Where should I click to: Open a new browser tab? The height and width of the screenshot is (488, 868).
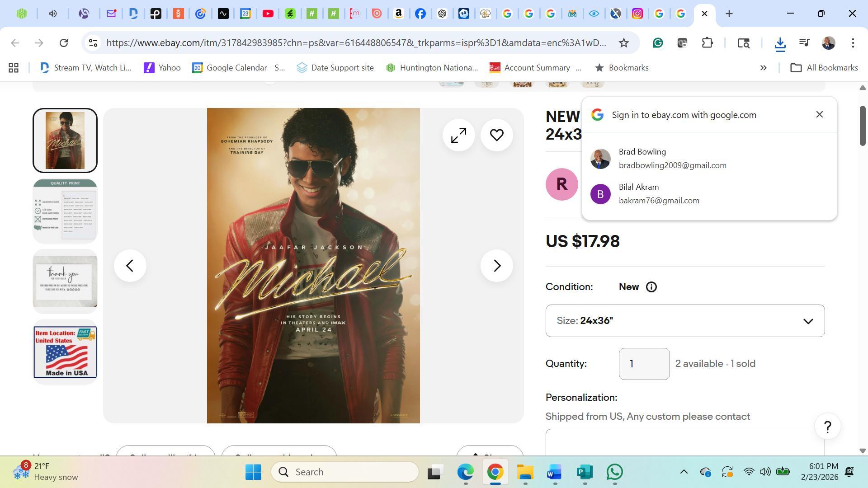click(729, 14)
